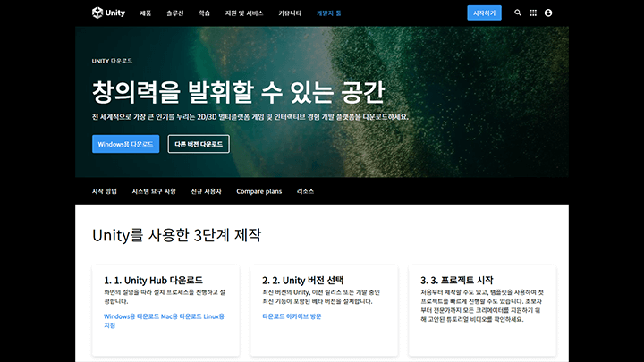Click the blue 시작하기 button
The width and height of the screenshot is (644, 362).
[x=484, y=13]
